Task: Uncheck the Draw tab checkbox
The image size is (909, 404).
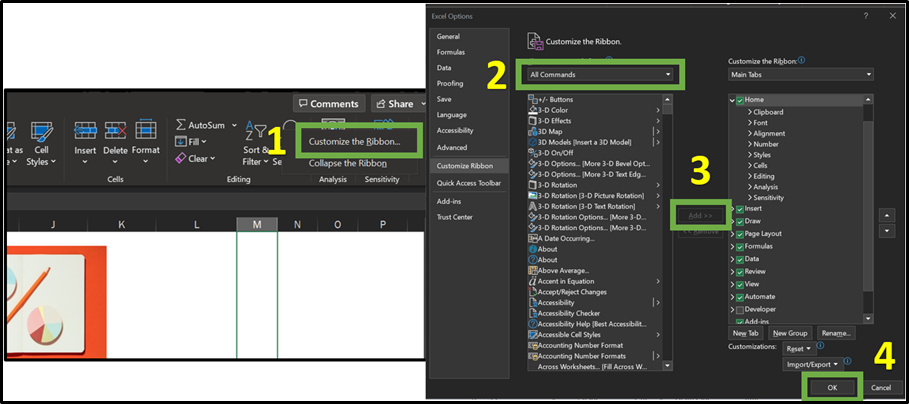Action: pos(740,221)
